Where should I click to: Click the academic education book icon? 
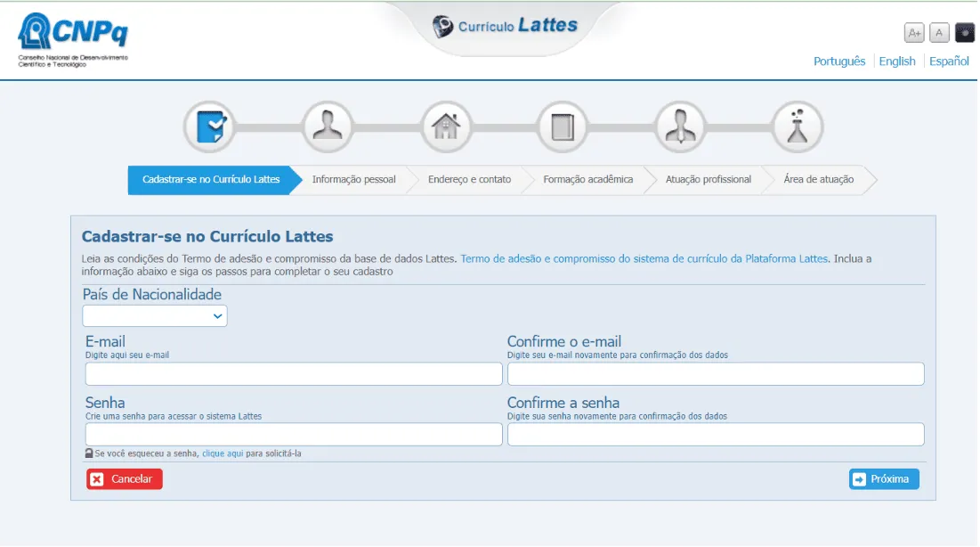(563, 127)
